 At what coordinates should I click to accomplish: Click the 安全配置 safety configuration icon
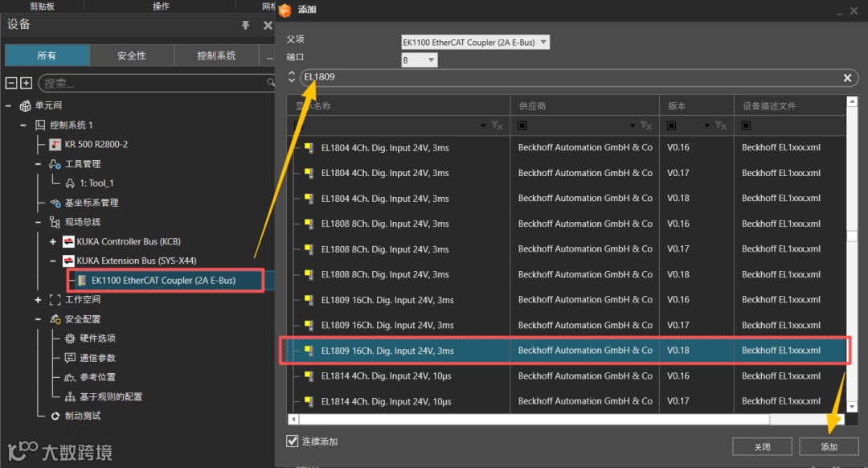55,319
